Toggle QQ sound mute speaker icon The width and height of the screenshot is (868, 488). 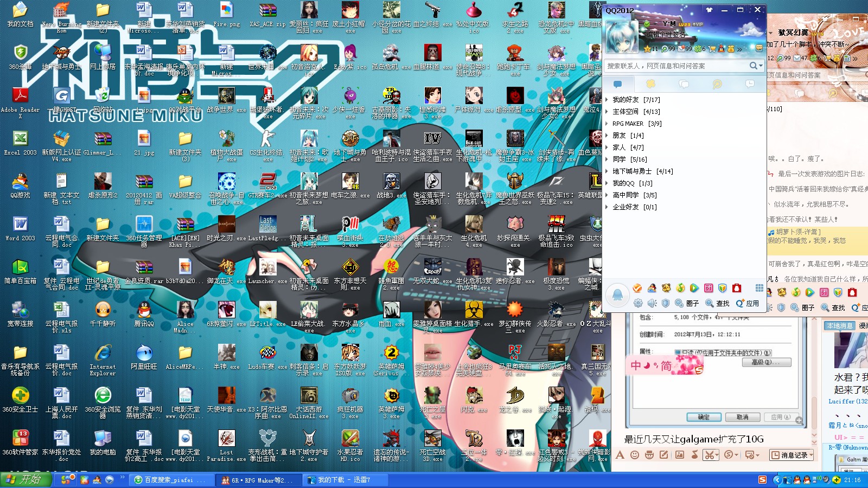(x=652, y=303)
